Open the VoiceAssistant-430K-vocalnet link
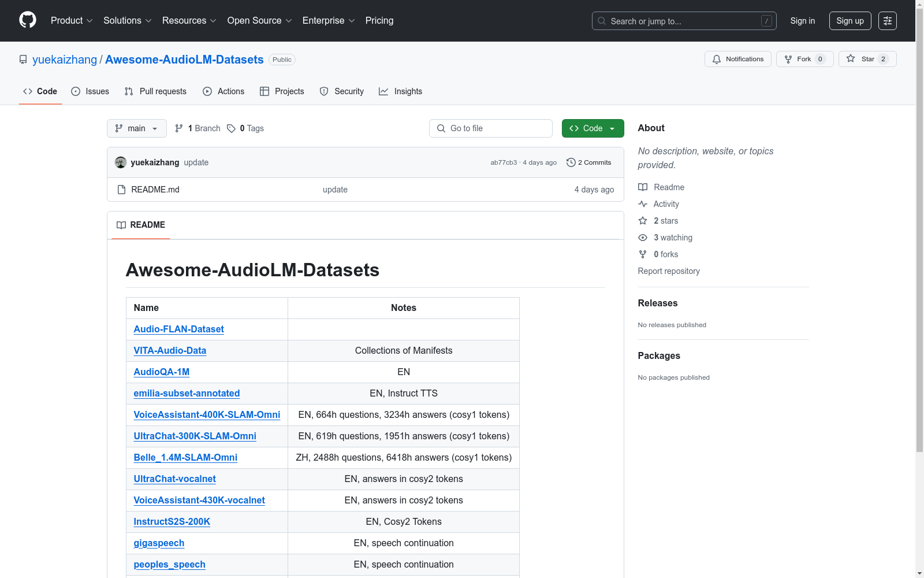This screenshot has height=578, width=924. coord(199,500)
